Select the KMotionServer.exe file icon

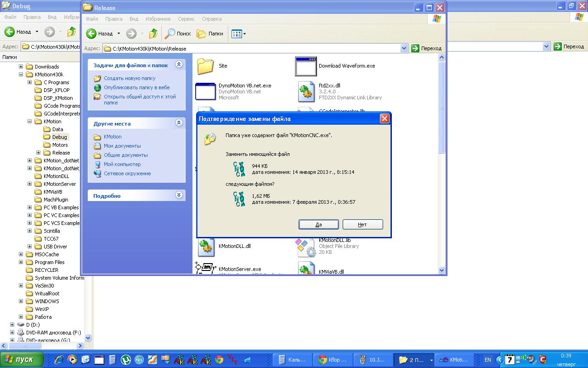[205, 269]
